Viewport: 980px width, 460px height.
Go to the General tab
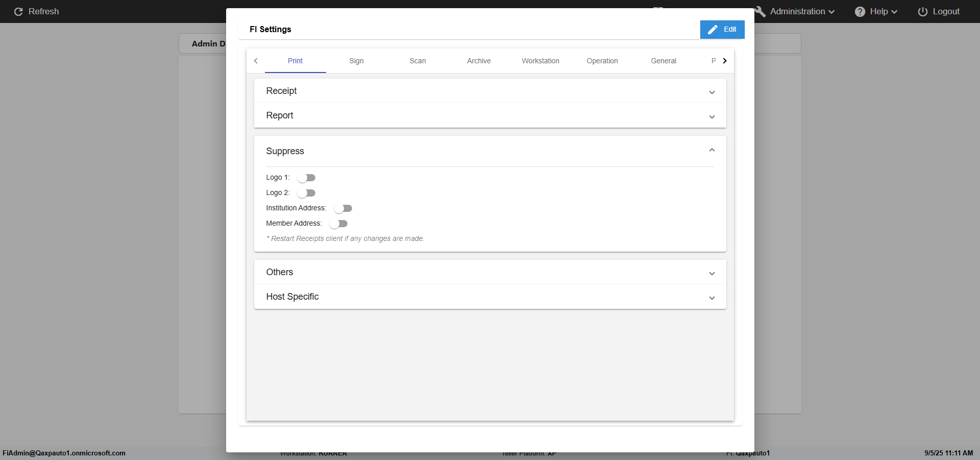(663, 61)
